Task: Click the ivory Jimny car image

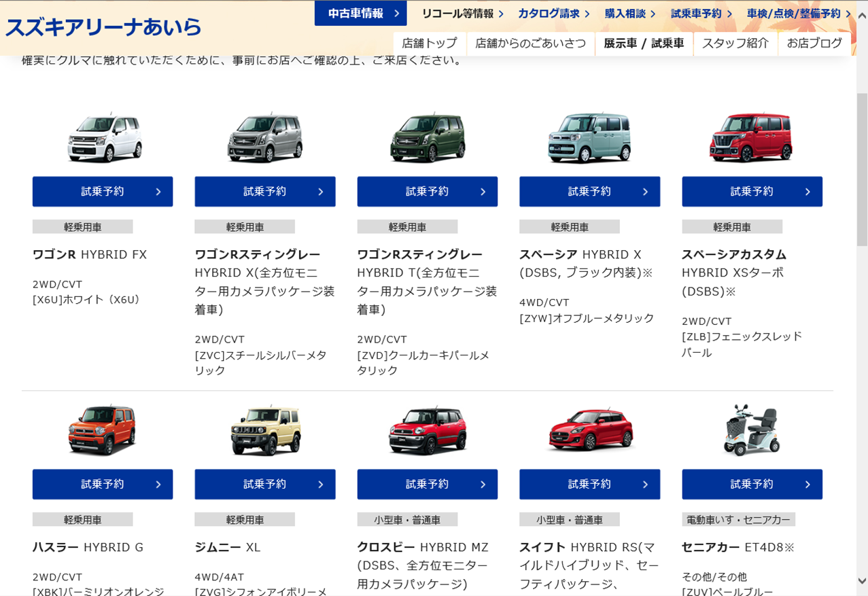Action: tap(265, 430)
